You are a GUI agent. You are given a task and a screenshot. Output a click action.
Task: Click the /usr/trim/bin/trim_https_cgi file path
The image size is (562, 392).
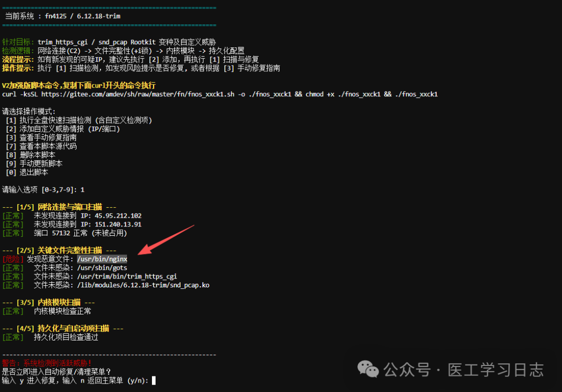[127, 276]
